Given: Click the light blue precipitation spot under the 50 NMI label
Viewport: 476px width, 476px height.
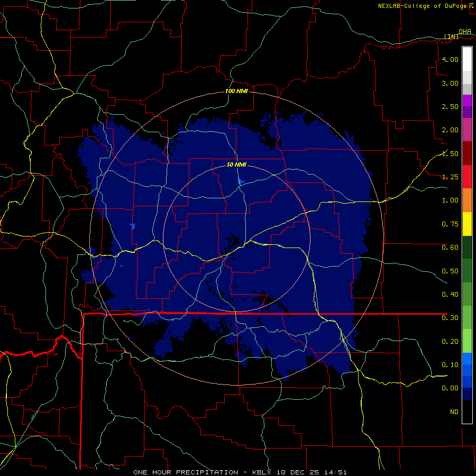Looking at the screenshot, I should click(x=240, y=181).
